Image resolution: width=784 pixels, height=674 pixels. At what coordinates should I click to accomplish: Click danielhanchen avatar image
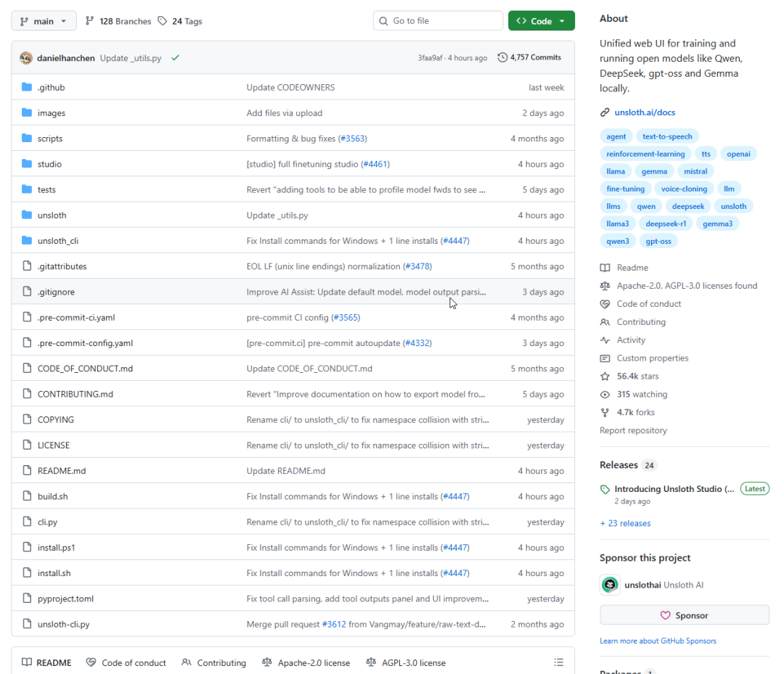26,58
